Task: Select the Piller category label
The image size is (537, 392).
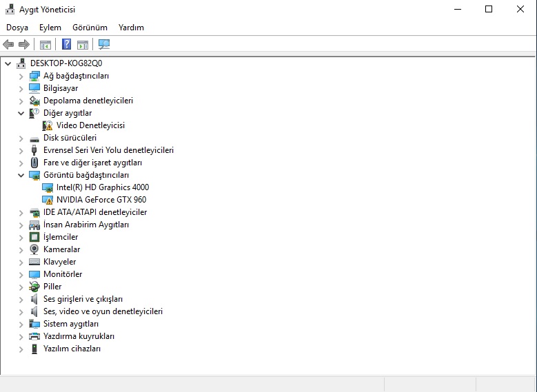Action: coord(52,286)
